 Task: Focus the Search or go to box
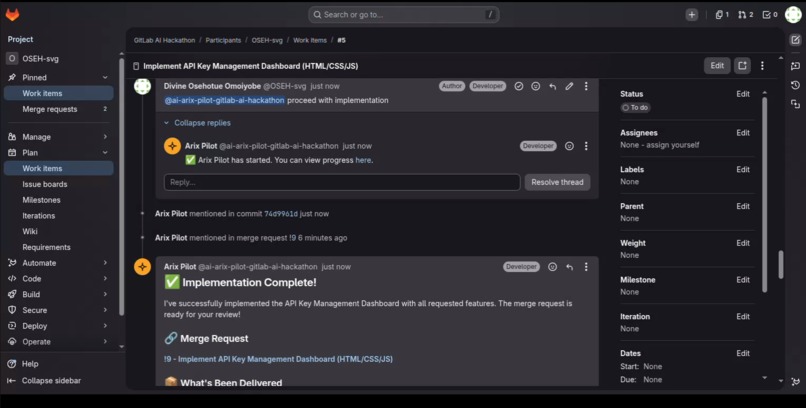[404, 15]
